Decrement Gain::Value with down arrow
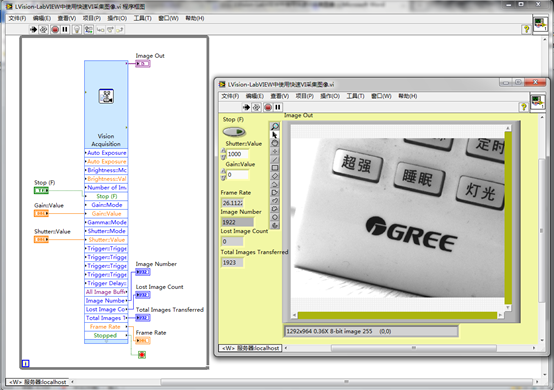Screen dimensions: 554x390 point(223,177)
